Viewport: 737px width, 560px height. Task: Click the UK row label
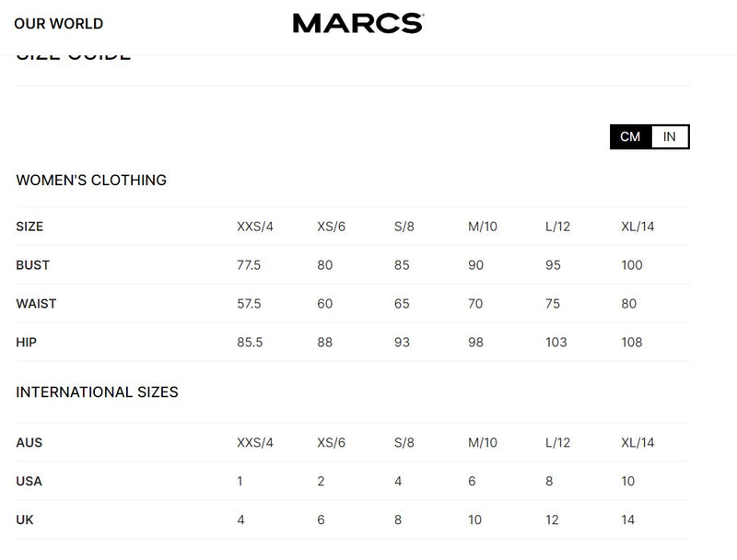(25, 520)
